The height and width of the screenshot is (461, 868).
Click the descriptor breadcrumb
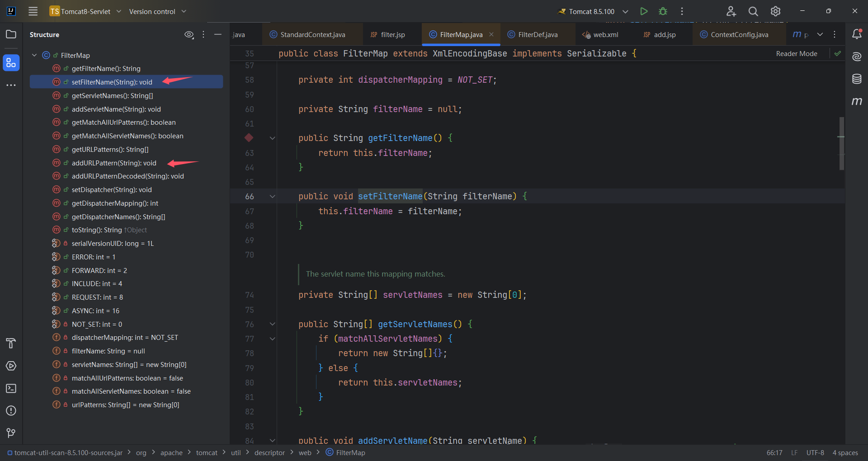click(x=269, y=452)
